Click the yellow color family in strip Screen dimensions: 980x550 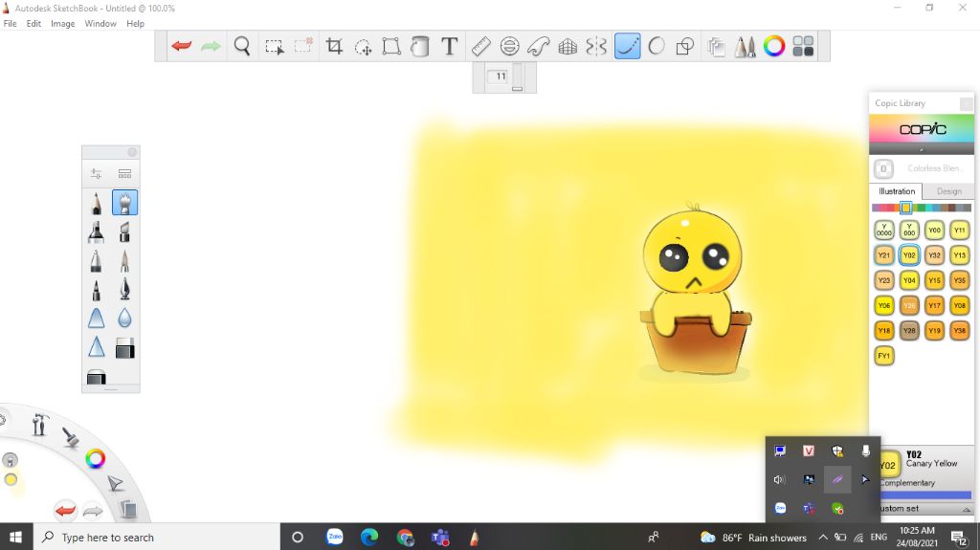[x=905, y=209]
